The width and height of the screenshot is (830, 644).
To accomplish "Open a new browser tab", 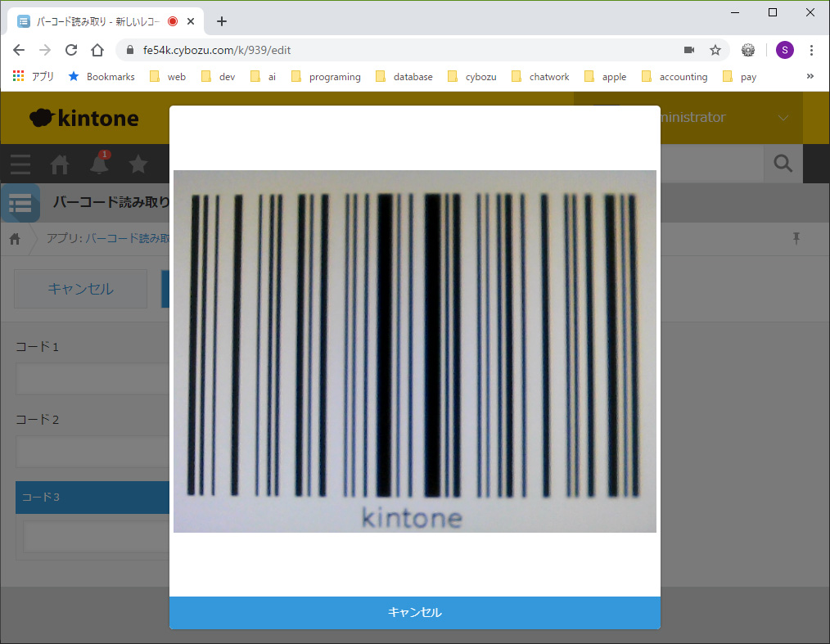I will pos(222,21).
